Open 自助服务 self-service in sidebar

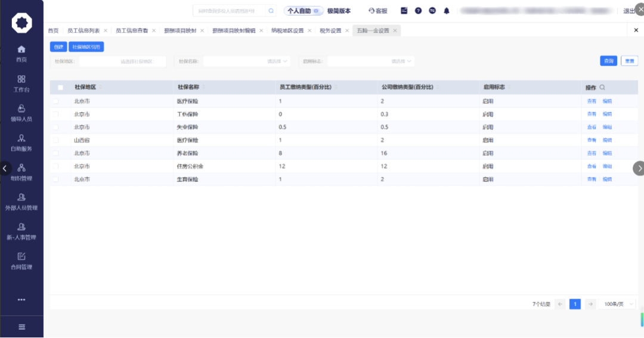coord(21,142)
